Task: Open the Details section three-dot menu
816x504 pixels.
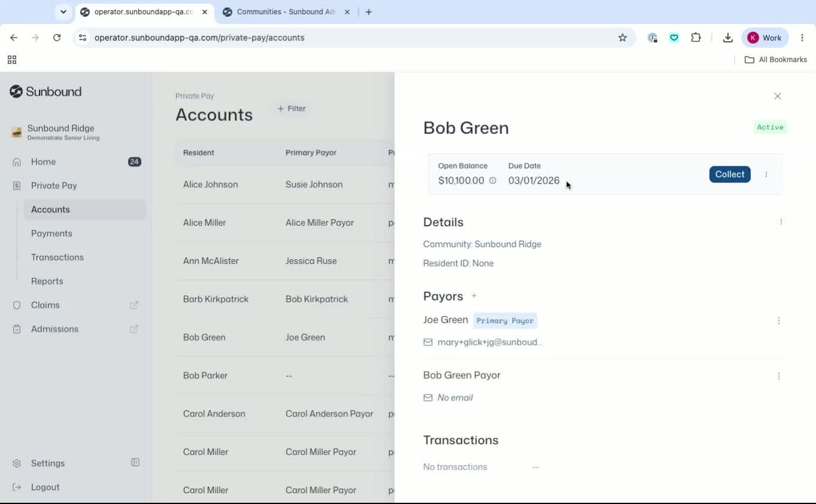Action: (x=781, y=221)
